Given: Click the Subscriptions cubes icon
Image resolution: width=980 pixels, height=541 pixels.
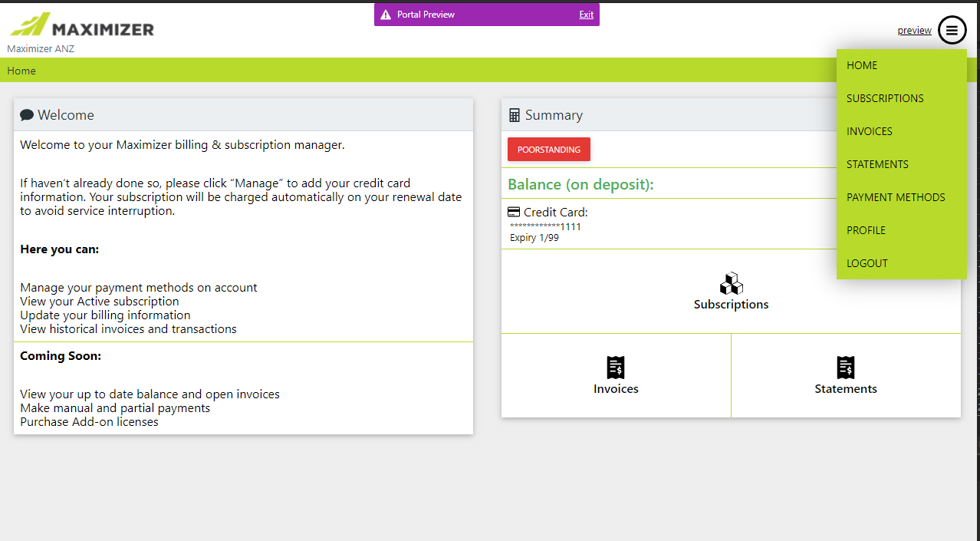Looking at the screenshot, I should (x=732, y=283).
